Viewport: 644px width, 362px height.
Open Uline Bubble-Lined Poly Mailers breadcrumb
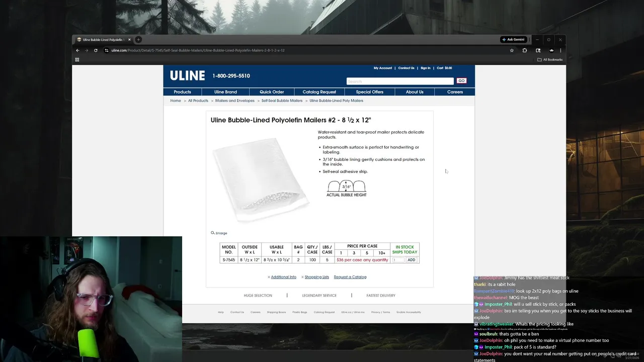tap(336, 101)
